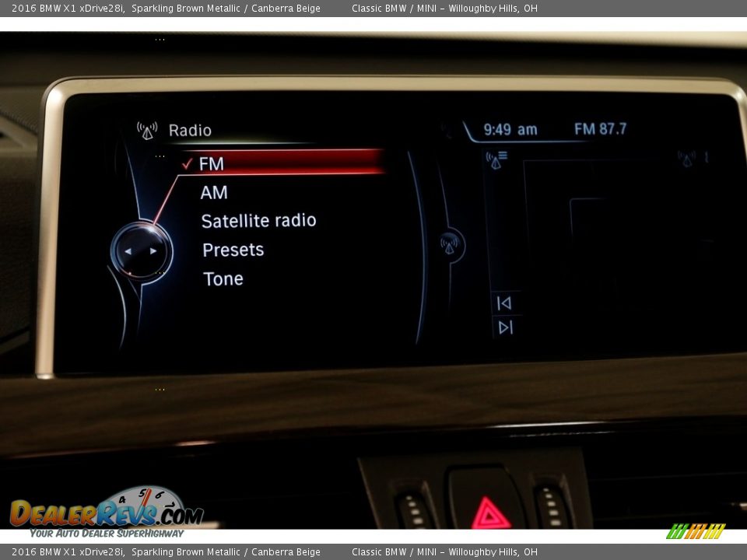This screenshot has height=560, width=747.
Task: Open the Tone settings
Action: tap(223, 278)
